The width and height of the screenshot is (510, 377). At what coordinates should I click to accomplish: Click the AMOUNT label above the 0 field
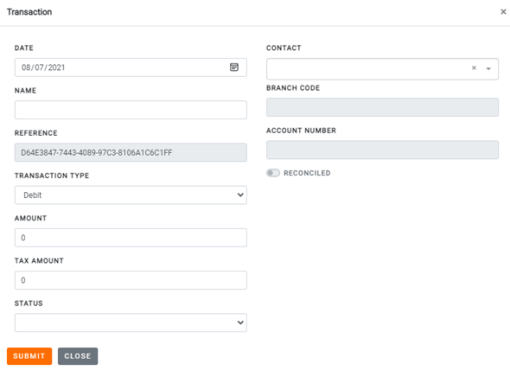coord(31,218)
